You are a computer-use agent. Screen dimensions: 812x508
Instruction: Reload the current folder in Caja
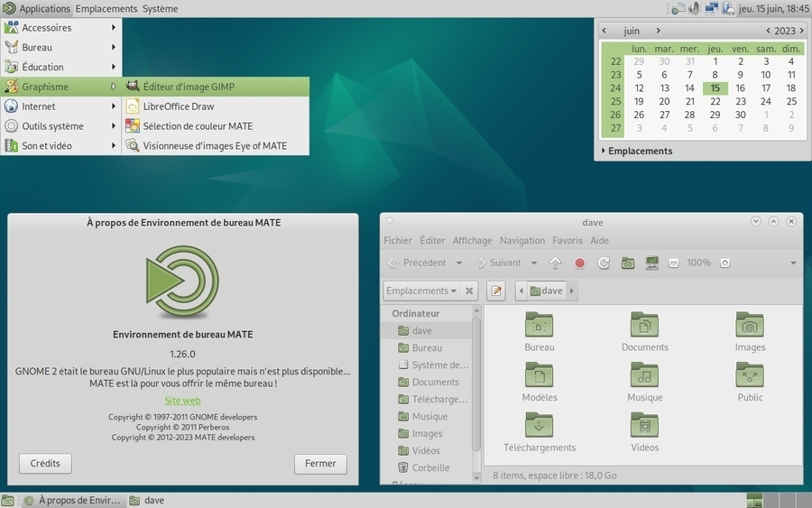[604, 263]
